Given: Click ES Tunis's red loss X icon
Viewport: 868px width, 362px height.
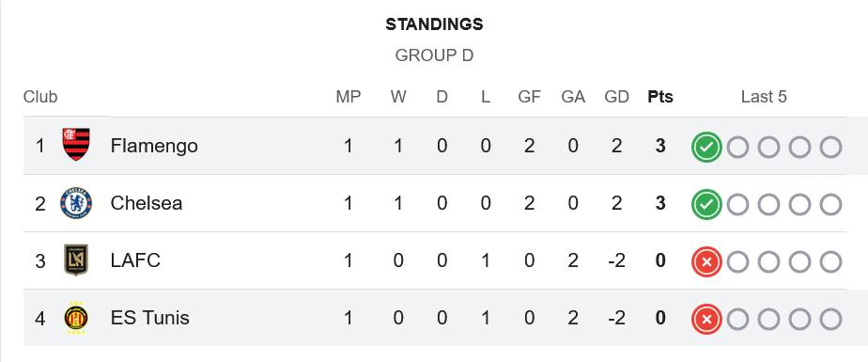Looking at the screenshot, I should point(706,320).
